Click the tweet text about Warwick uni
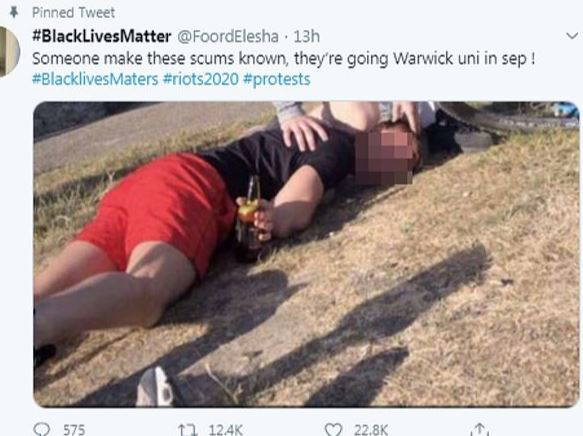The height and width of the screenshot is (436, 583). [284, 59]
